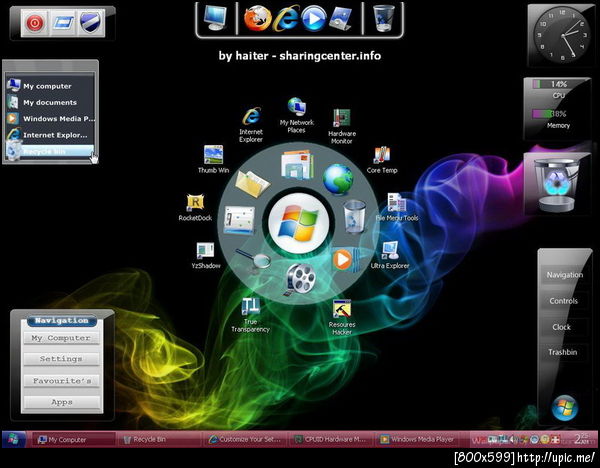
Task: Switch to Customize Your Settings taskbar window
Action: pos(244,440)
